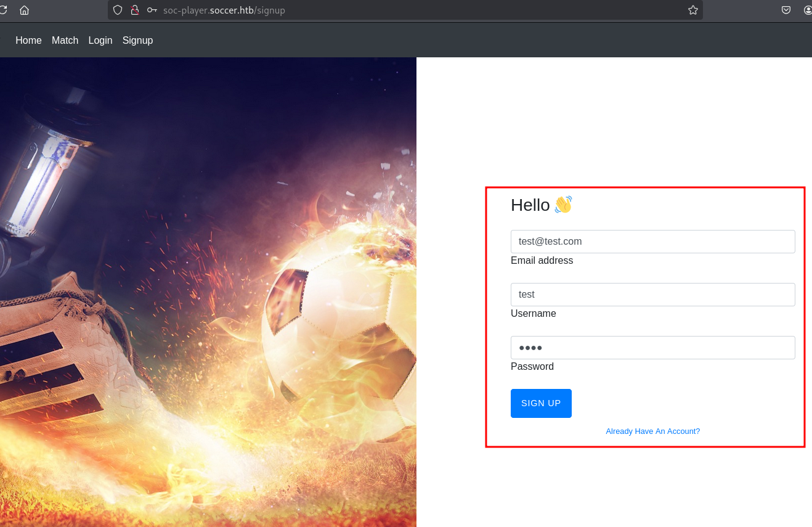Save page to Pocket icon
The image size is (812, 527).
tap(786, 10)
